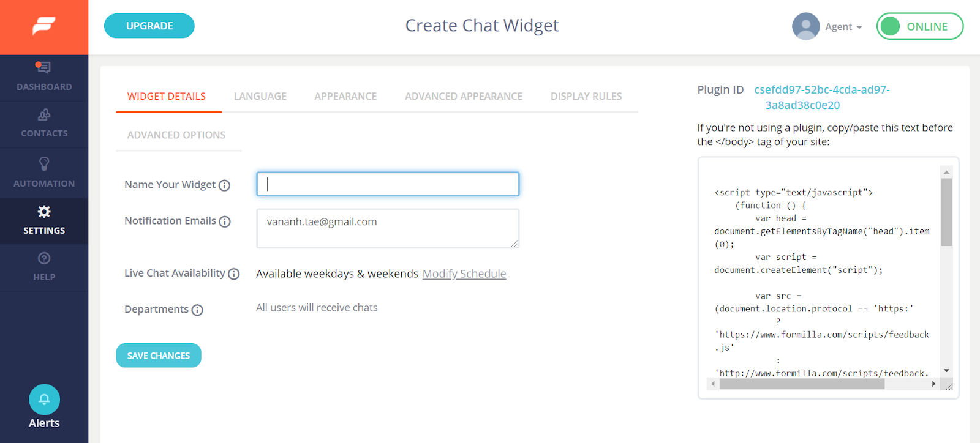980x443 pixels.
Task: Click the Modify Schedule link
Action: [x=464, y=274]
